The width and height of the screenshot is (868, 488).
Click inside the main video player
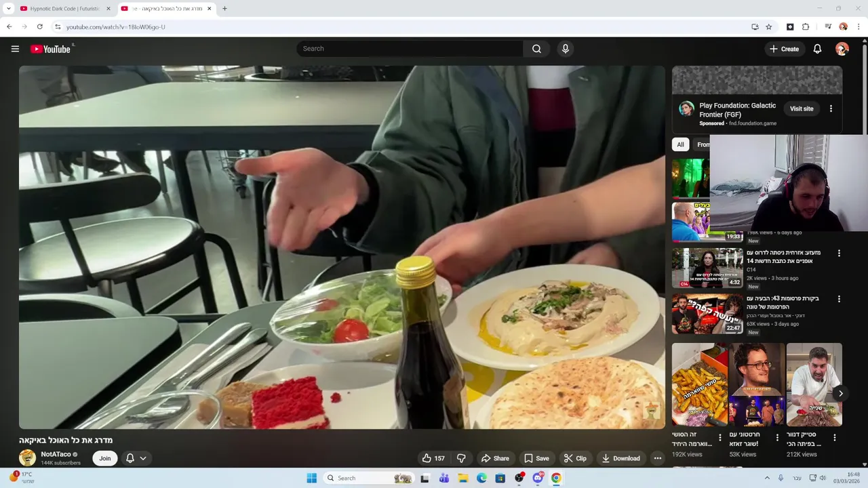pyautogui.click(x=342, y=247)
